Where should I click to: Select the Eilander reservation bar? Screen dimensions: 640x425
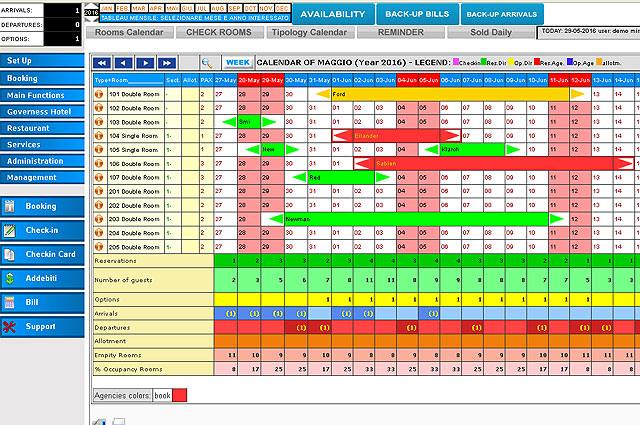396,136
